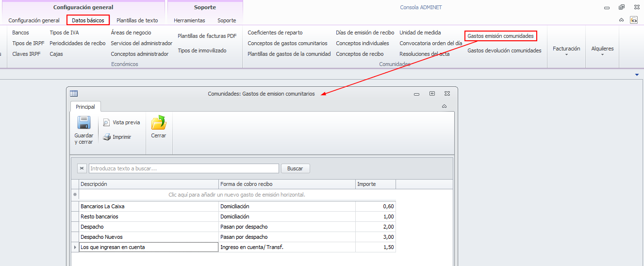Select the Principal tab

[85, 107]
